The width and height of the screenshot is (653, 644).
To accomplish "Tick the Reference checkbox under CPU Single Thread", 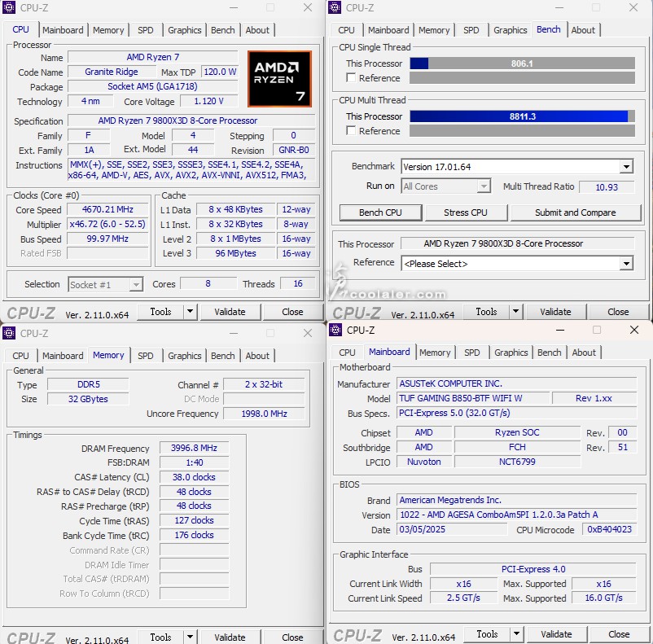I will coord(351,78).
